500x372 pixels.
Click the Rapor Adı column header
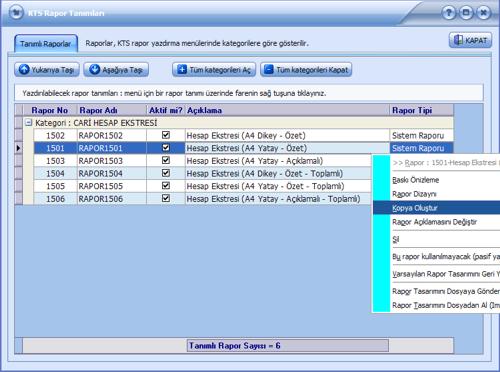point(112,110)
